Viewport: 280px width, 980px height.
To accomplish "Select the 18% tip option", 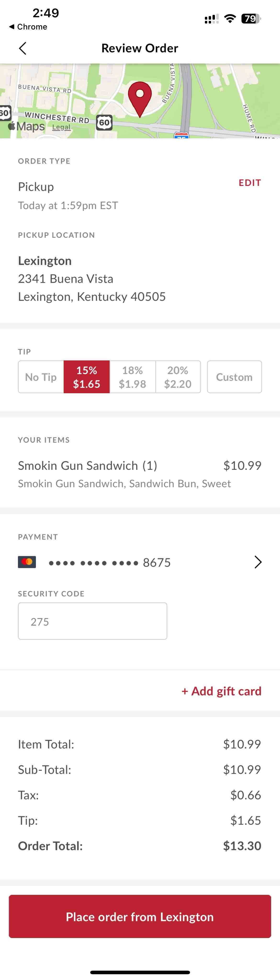I will tap(133, 377).
